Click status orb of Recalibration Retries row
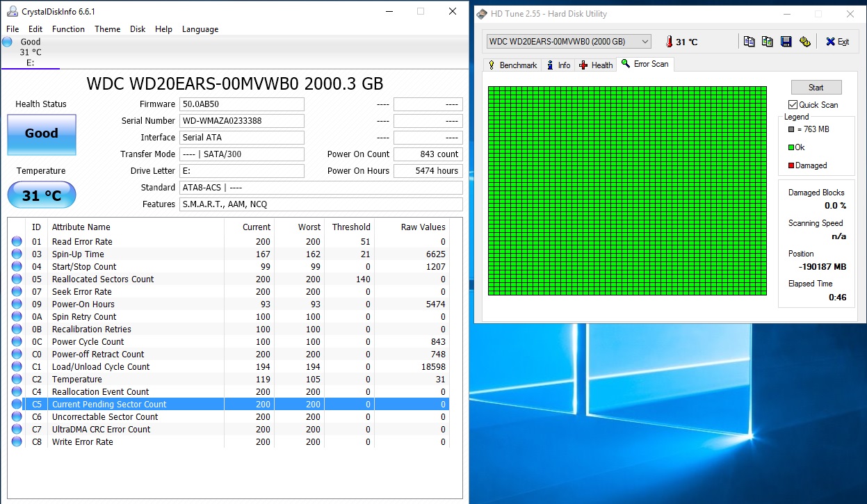The image size is (867, 504). (x=17, y=330)
